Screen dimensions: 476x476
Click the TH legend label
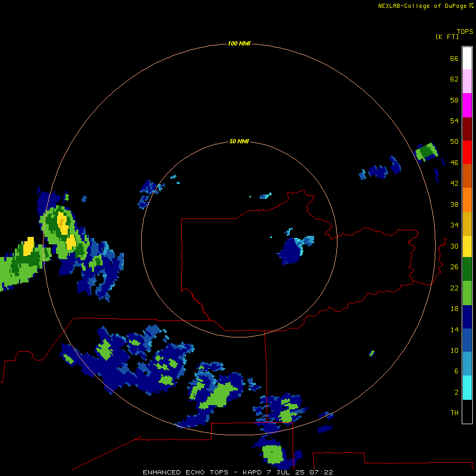click(454, 413)
